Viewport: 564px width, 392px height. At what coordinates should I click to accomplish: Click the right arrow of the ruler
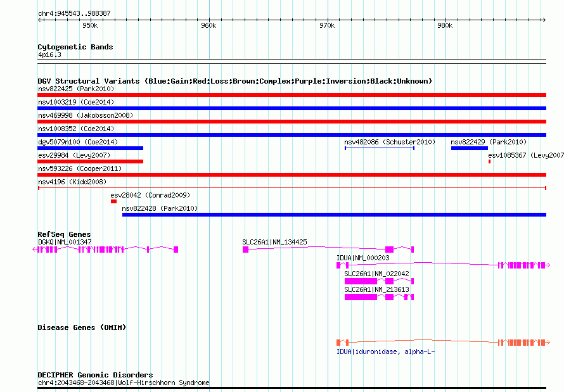pos(544,20)
